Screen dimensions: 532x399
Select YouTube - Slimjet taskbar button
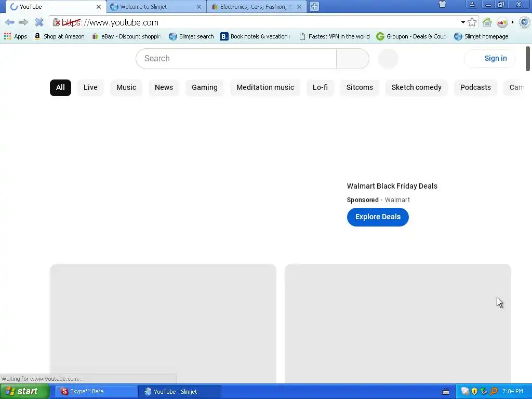(x=180, y=392)
